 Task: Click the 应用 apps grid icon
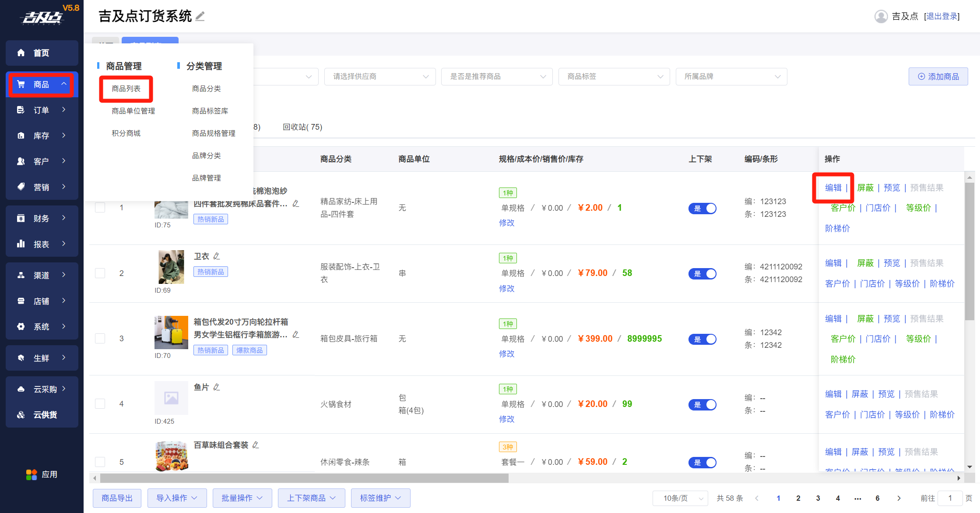32,474
